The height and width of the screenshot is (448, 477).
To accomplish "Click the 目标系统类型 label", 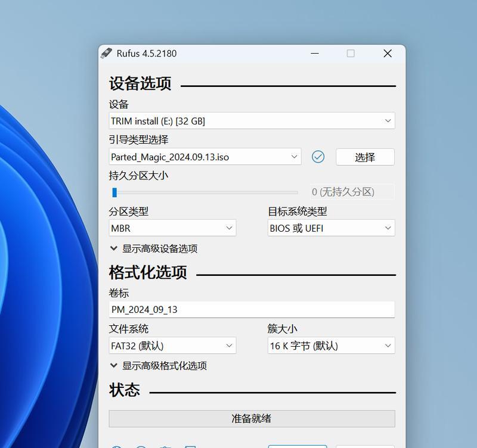I will coord(297,211).
